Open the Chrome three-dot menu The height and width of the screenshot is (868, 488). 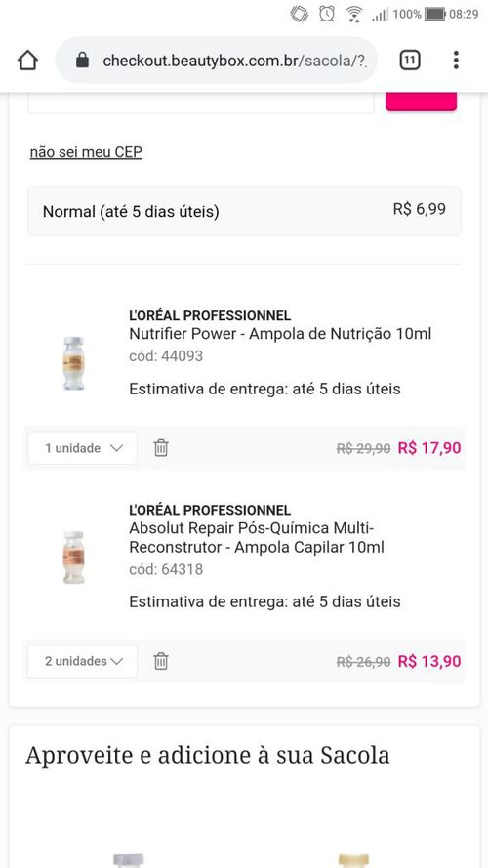(456, 60)
